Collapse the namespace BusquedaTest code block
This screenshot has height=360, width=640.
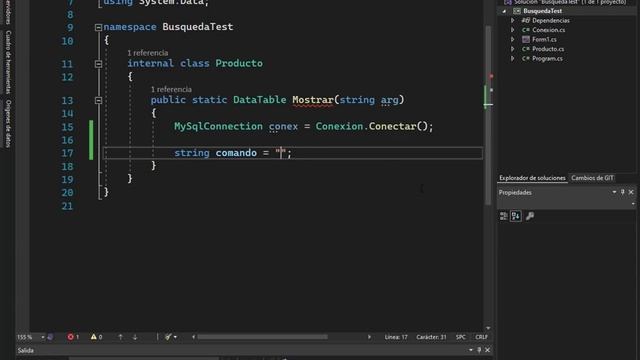[x=98, y=27]
